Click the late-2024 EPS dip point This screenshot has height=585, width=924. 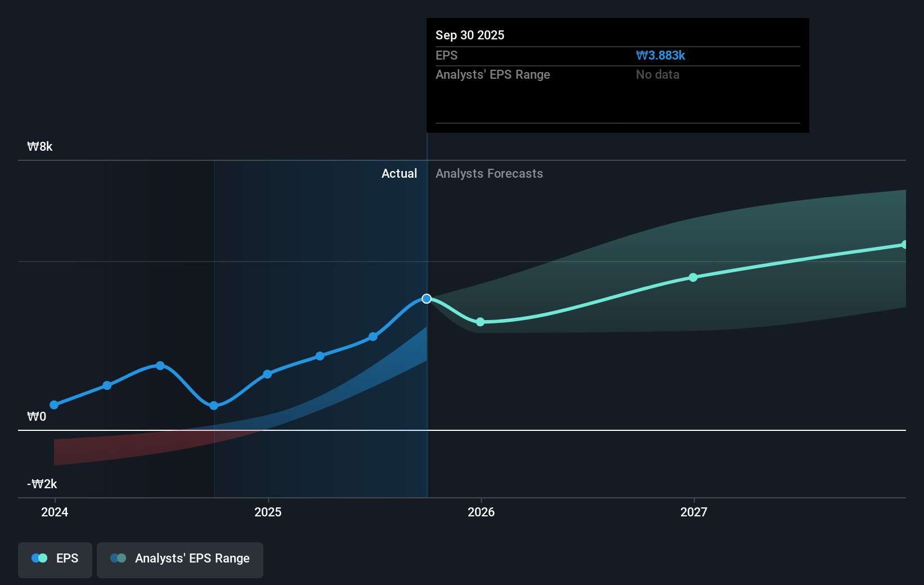214,406
